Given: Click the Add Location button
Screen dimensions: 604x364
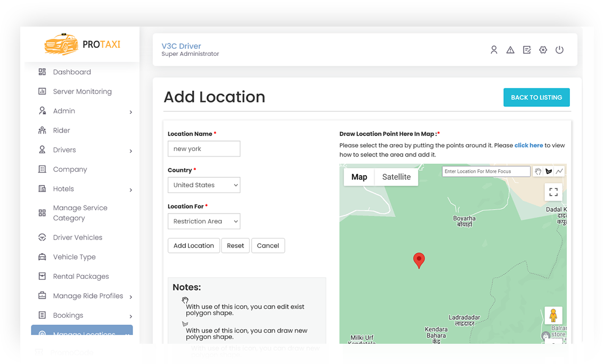Looking at the screenshot, I should point(194,245).
